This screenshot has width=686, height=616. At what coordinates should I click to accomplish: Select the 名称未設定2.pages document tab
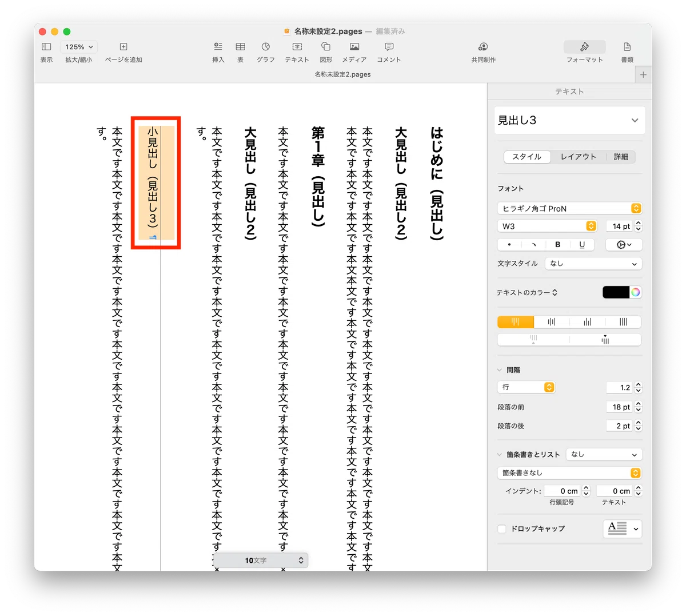pyautogui.click(x=342, y=74)
